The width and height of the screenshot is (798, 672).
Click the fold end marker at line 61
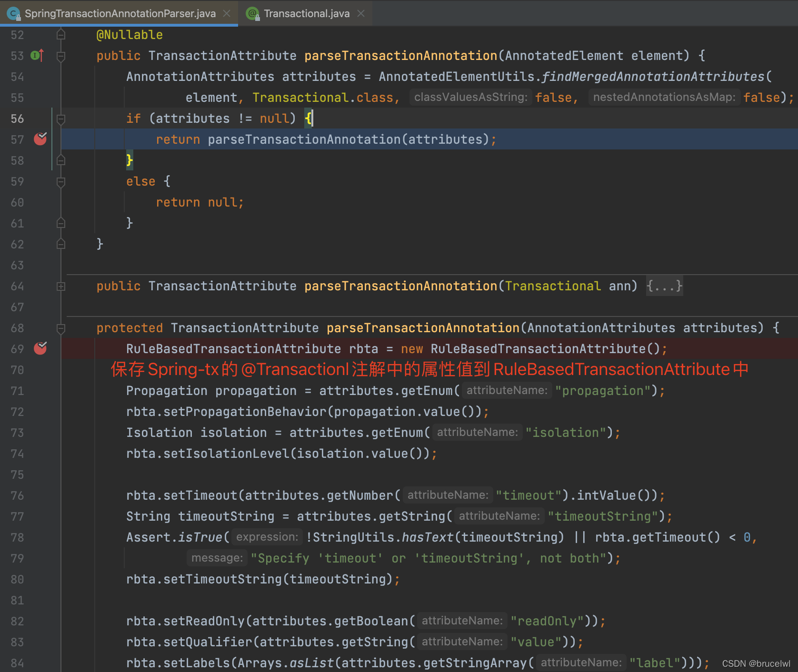coord(61,223)
